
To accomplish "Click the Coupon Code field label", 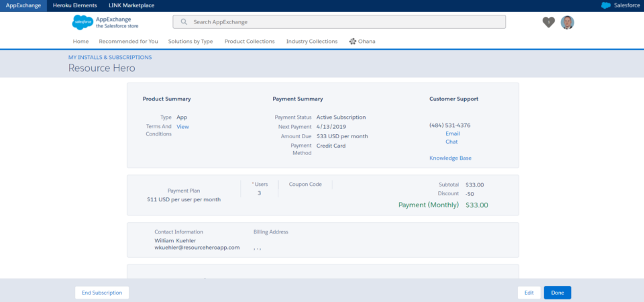I will click(305, 185).
